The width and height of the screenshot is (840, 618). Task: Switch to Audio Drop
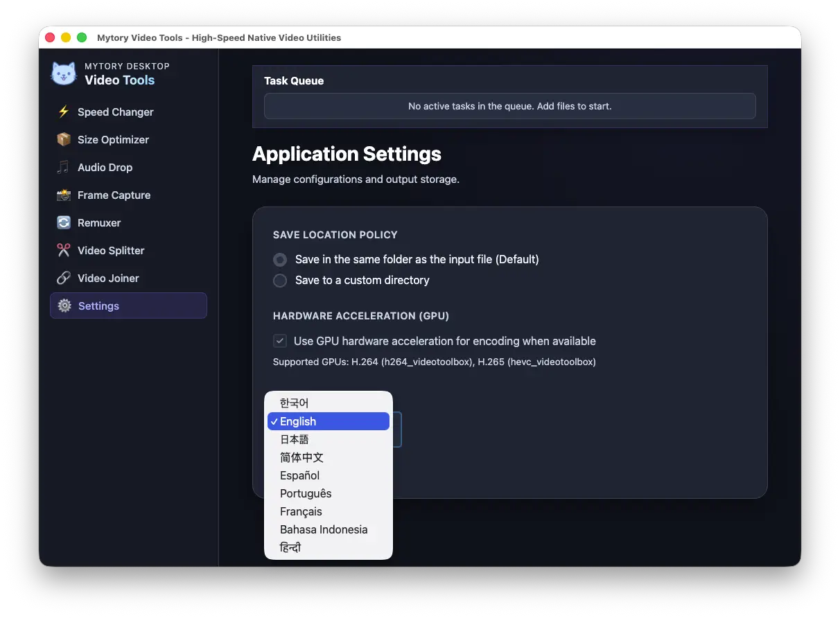point(128,168)
